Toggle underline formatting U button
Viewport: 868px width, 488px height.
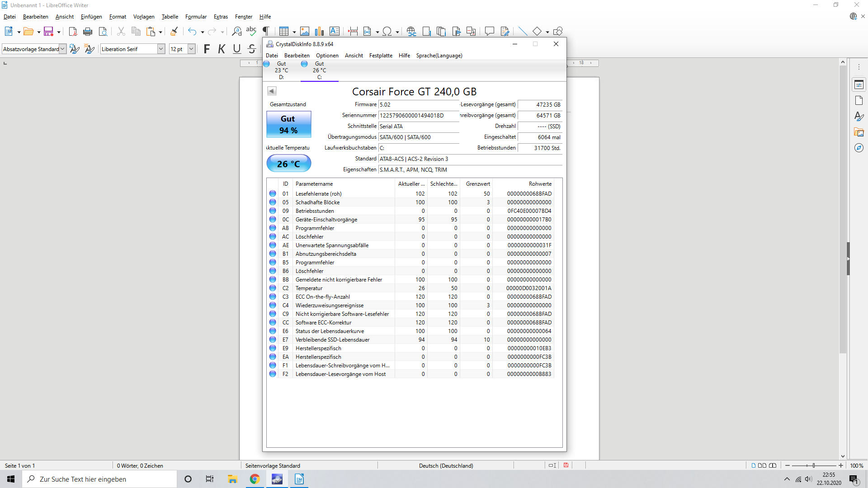click(x=237, y=49)
